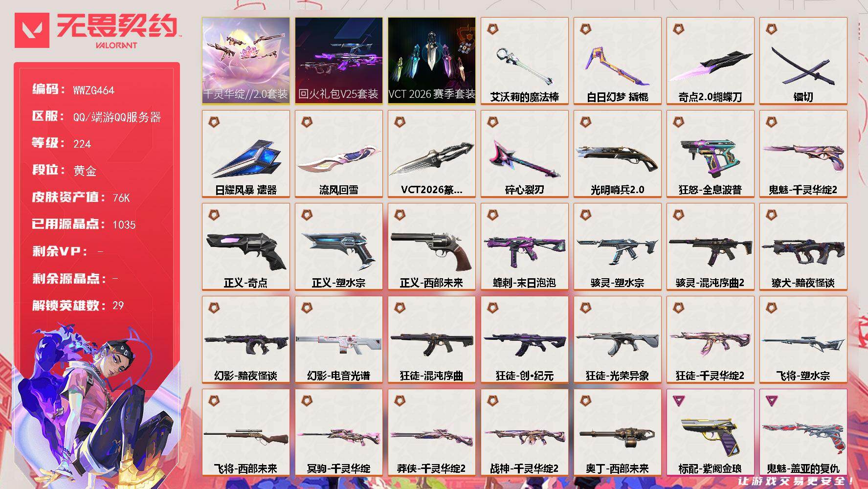The image size is (868, 489).
Task: Select the 正义-西部未来 revolver icon
Action: pos(431,250)
